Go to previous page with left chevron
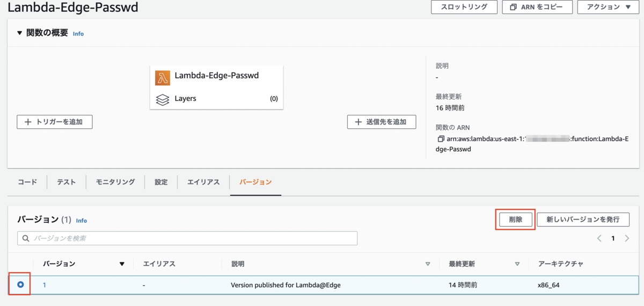This screenshot has width=644, height=306. (599, 238)
